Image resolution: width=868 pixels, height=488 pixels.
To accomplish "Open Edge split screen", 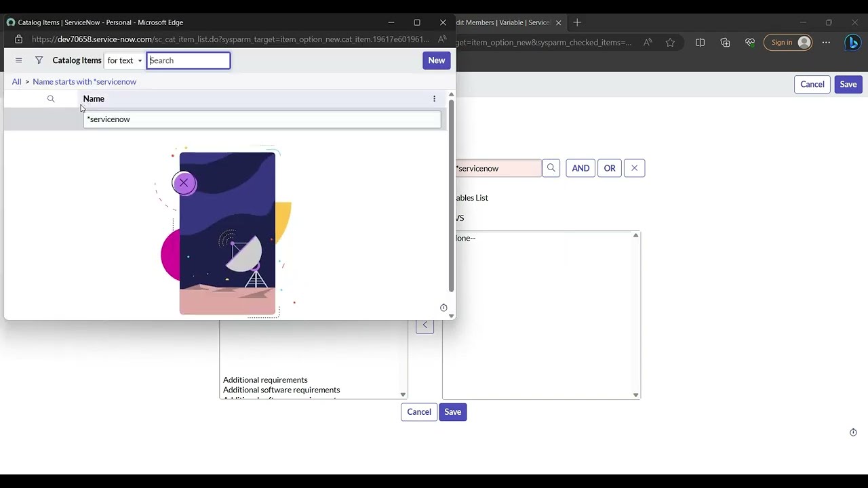I will (700, 43).
